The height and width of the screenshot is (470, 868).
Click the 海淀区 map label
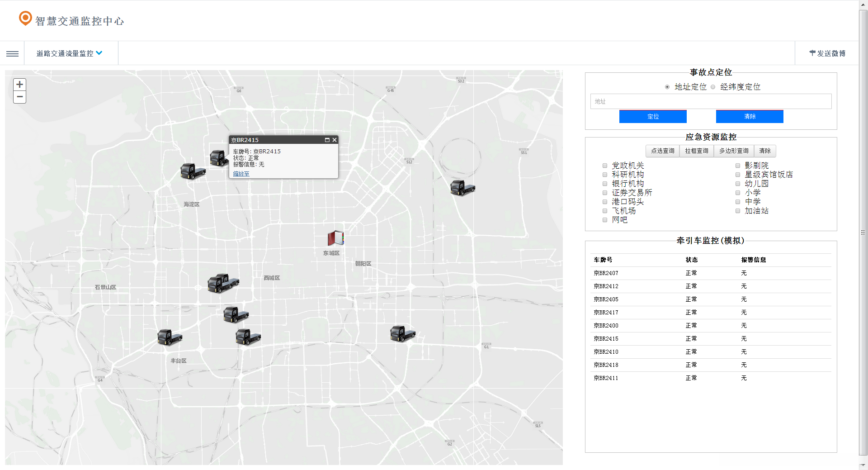(x=191, y=204)
